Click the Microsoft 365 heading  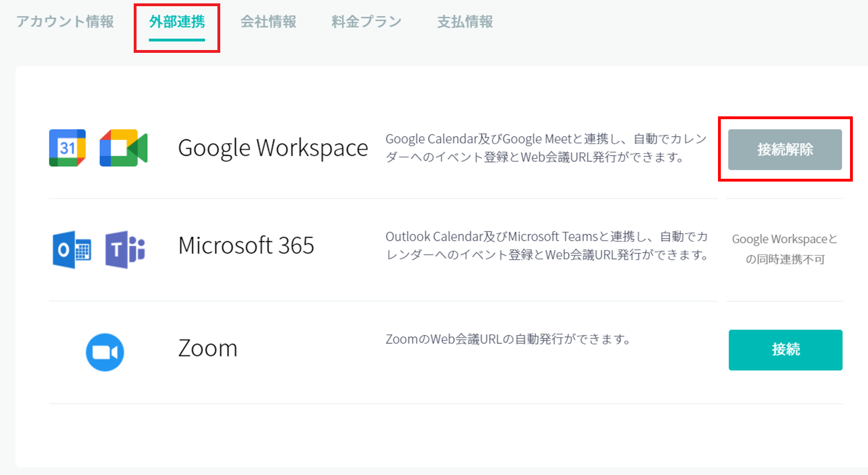(x=246, y=246)
